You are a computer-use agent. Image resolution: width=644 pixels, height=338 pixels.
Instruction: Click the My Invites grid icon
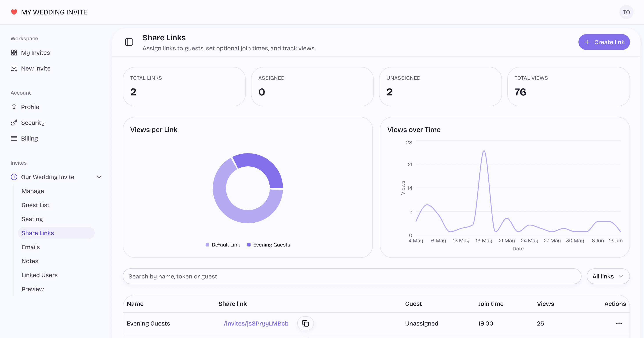tap(14, 52)
